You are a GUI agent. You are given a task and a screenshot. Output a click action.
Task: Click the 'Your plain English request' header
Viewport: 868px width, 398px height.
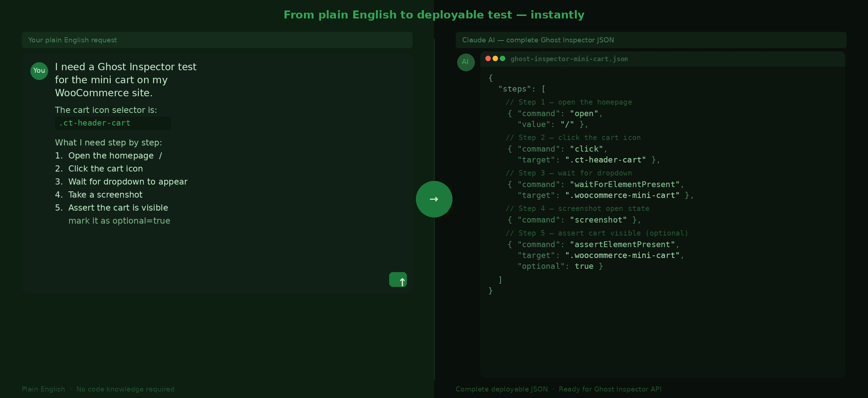(x=72, y=40)
